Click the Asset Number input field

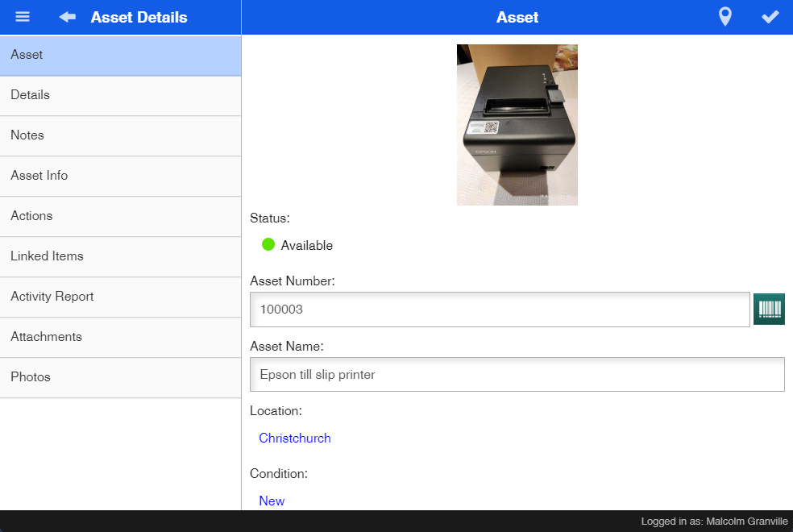tap(500, 310)
